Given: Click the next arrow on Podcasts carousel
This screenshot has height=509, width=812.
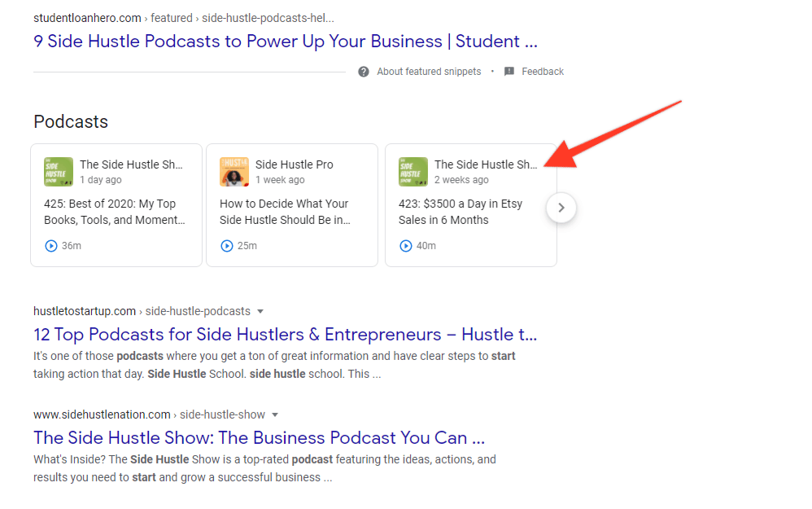Looking at the screenshot, I should coord(561,208).
